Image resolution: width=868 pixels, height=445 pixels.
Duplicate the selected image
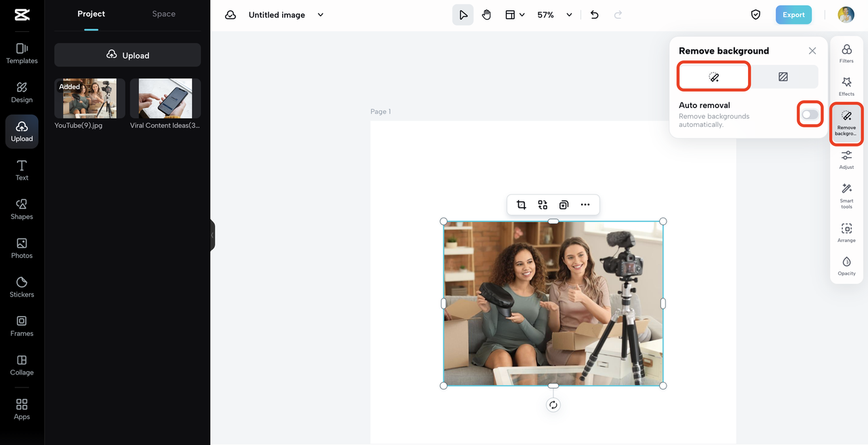click(x=564, y=205)
